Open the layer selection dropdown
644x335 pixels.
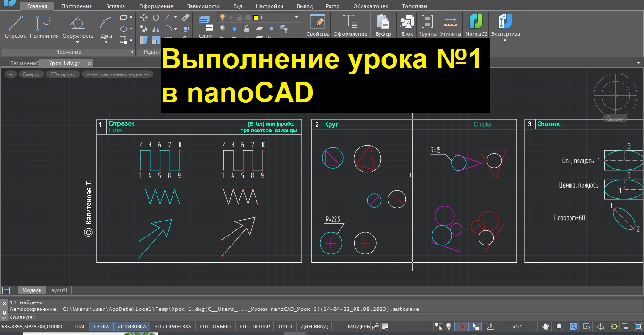coord(297,17)
